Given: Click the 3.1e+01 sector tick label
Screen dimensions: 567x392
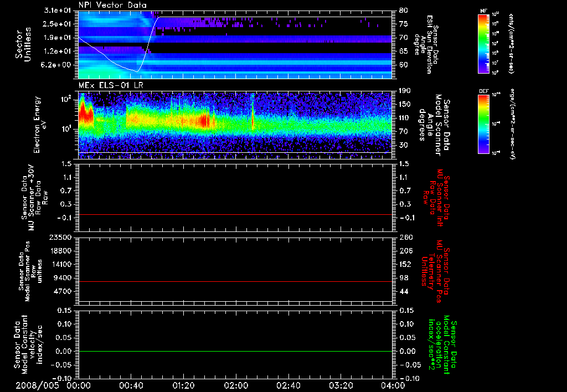Looking at the screenshot, I should 56,11.
